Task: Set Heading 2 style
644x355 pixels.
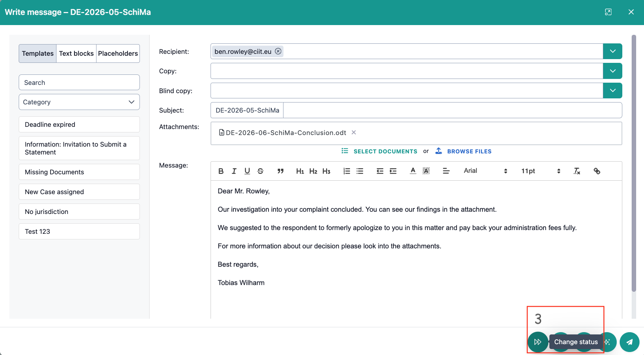Action: pyautogui.click(x=313, y=171)
